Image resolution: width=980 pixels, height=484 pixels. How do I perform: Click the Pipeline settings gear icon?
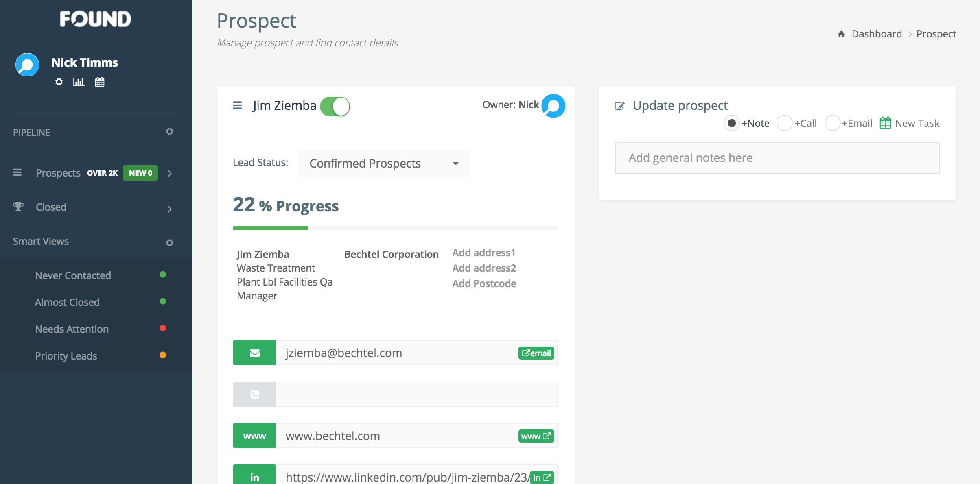[x=170, y=131]
